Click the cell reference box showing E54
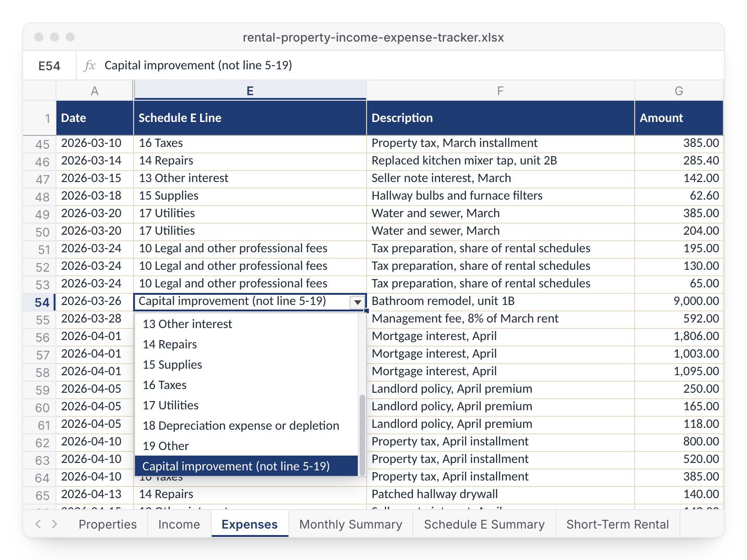This screenshot has width=747, height=560. click(x=49, y=66)
